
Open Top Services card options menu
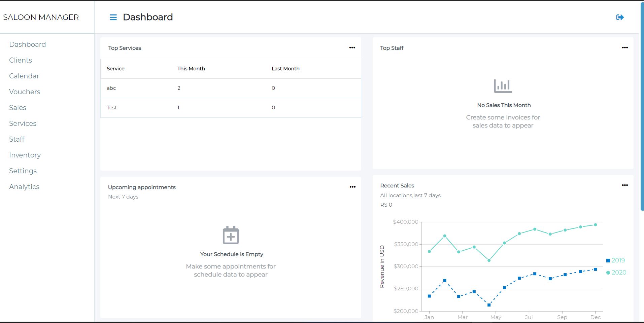pos(352,47)
